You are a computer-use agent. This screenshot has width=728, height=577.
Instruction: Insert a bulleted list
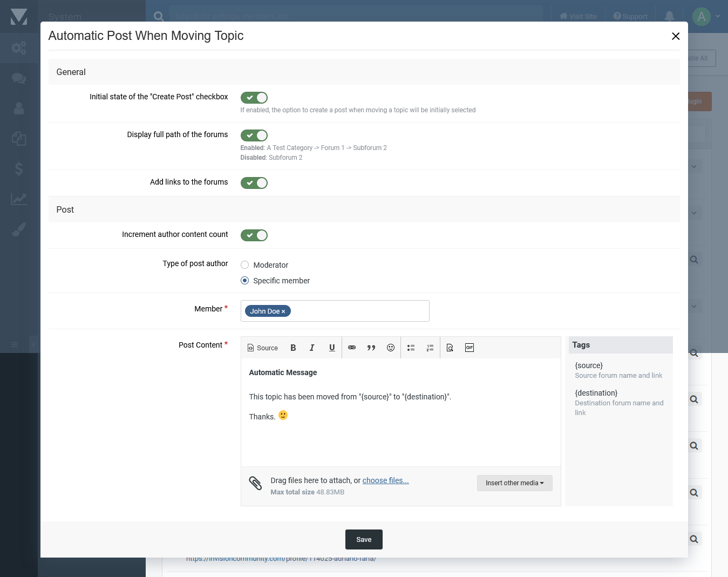click(411, 348)
